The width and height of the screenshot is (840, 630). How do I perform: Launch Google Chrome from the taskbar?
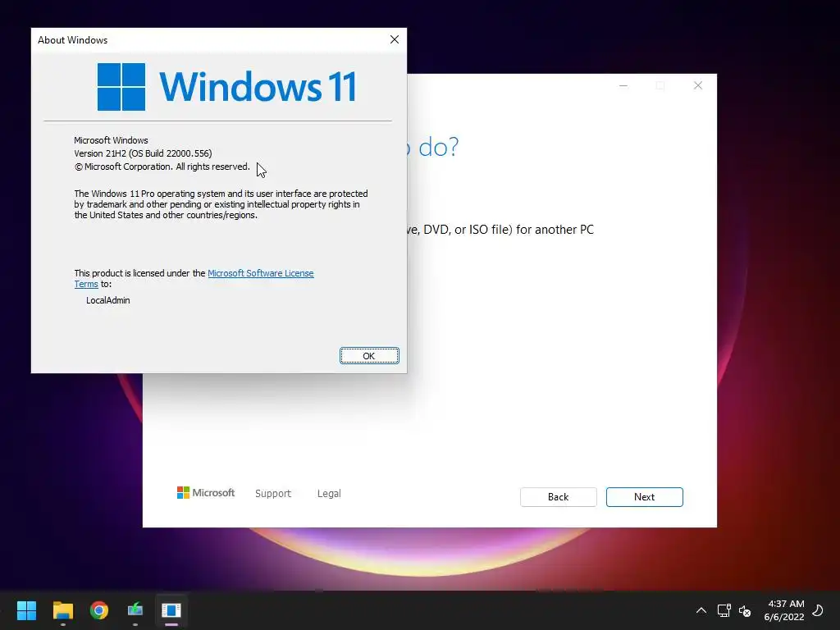pos(99,610)
